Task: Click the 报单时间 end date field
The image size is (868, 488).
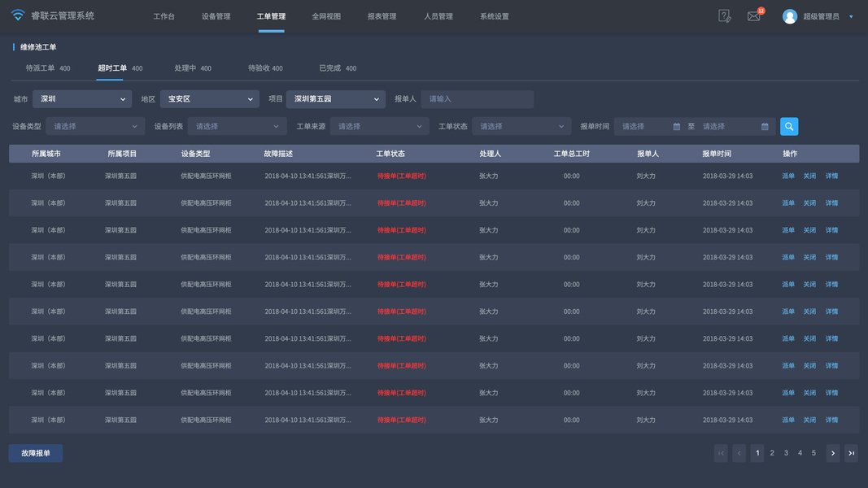Action: pyautogui.click(x=735, y=127)
